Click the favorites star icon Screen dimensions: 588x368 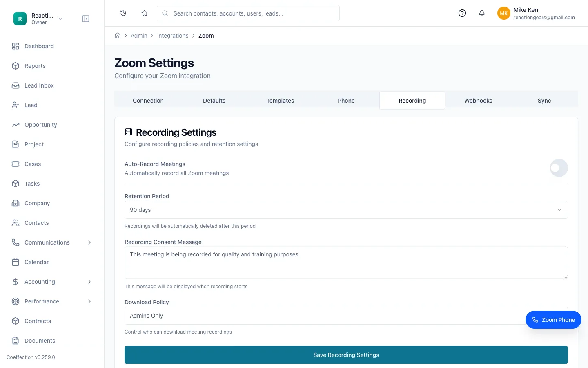pyautogui.click(x=145, y=13)
